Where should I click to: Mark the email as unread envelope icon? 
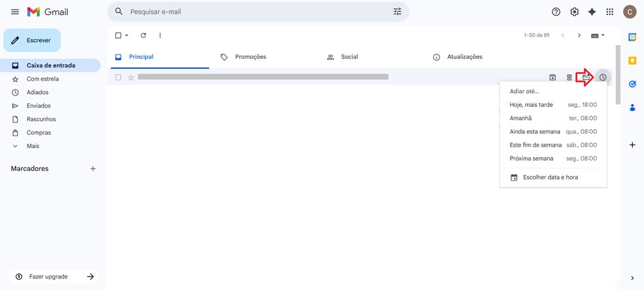coord(586,77)
